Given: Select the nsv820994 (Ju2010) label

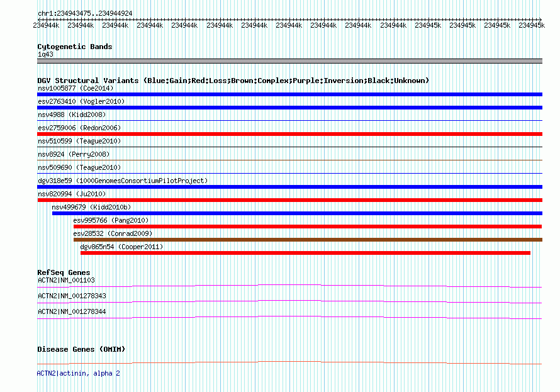Looking at the screenshot, I should (72, 194).
